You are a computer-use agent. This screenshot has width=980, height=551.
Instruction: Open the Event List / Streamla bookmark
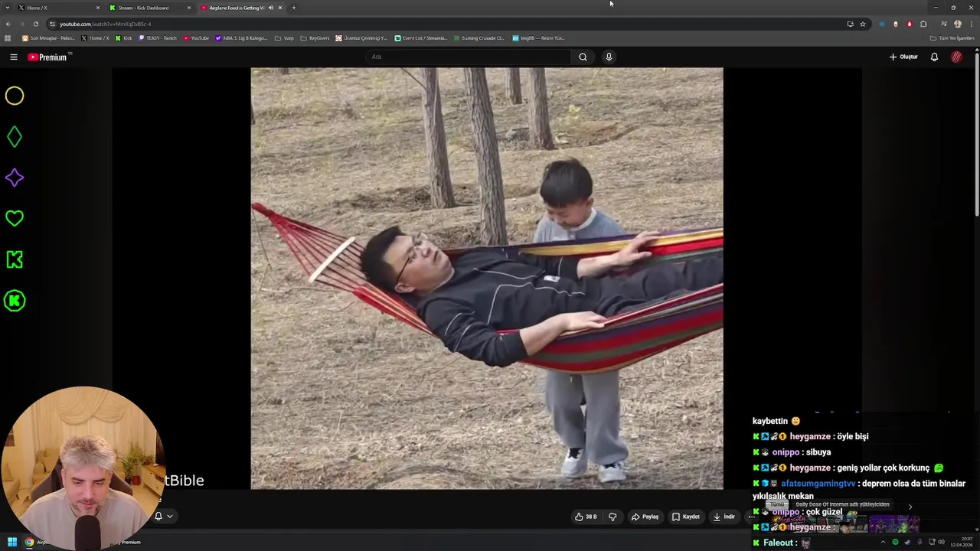pyautogui.click(x=421, y=37)
